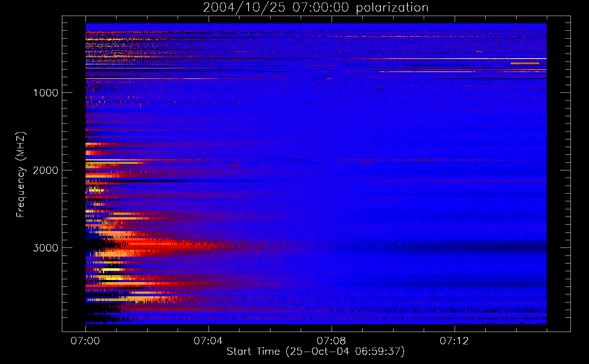Click the 07:00 time tick label
589x364 pixels.
(x=85, y=341)
